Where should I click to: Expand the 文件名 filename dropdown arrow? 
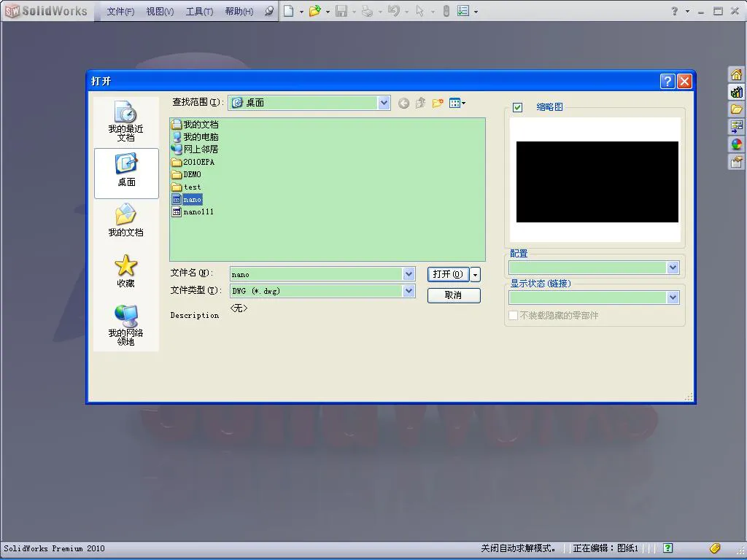409,274
